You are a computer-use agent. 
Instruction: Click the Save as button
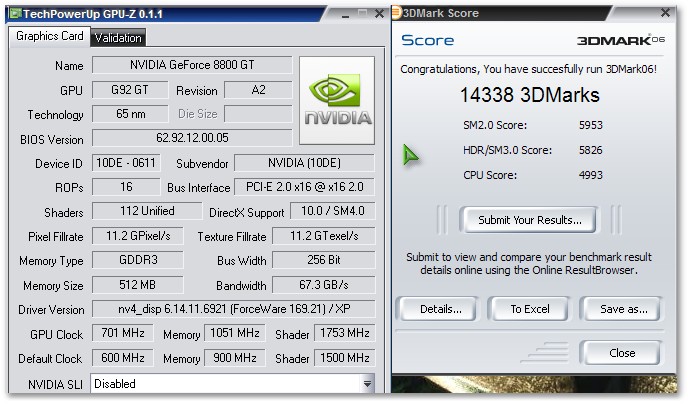[x=623, y=309]
